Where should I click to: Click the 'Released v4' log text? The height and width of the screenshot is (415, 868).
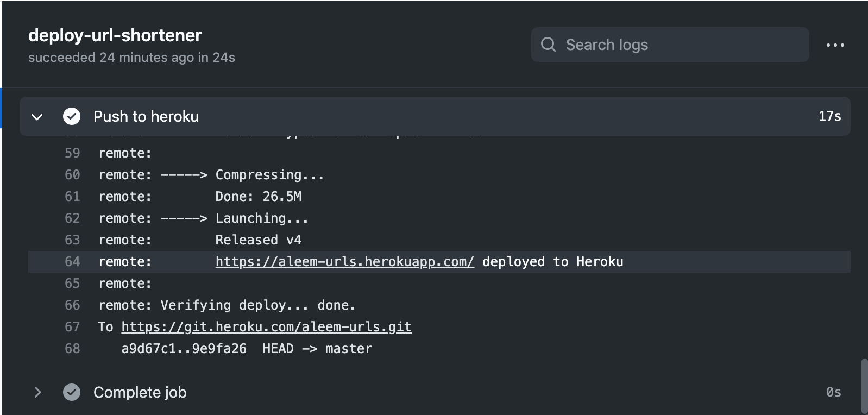coord(259,240)
